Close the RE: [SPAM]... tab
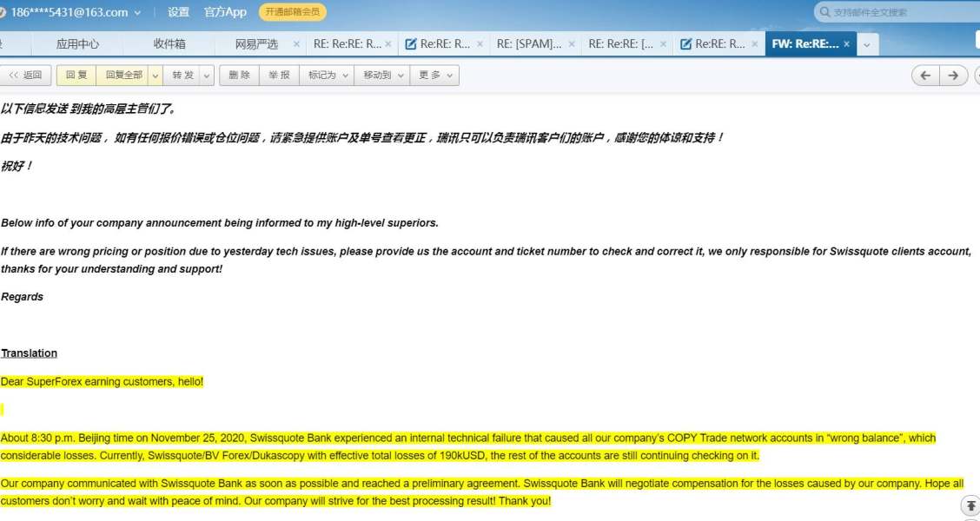980x521 pixels. pos(572,43)
